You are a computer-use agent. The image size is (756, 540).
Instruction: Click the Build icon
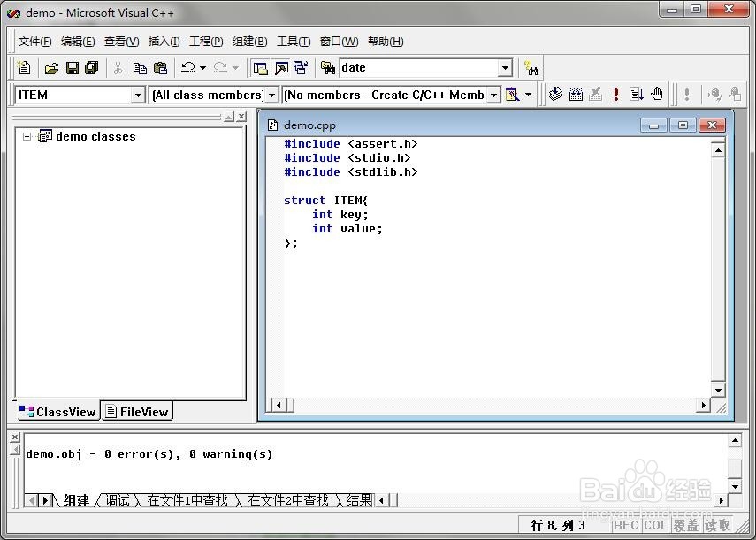(x=576, y=94)
